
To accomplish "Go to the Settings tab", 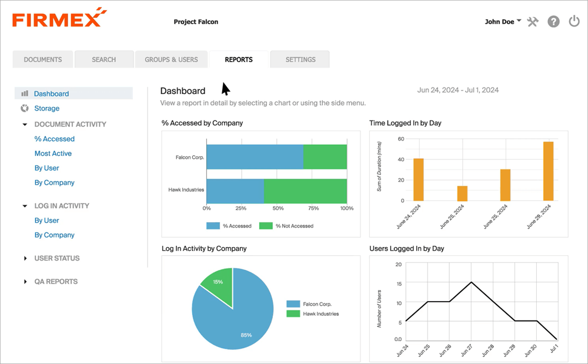I will (300, 59).
